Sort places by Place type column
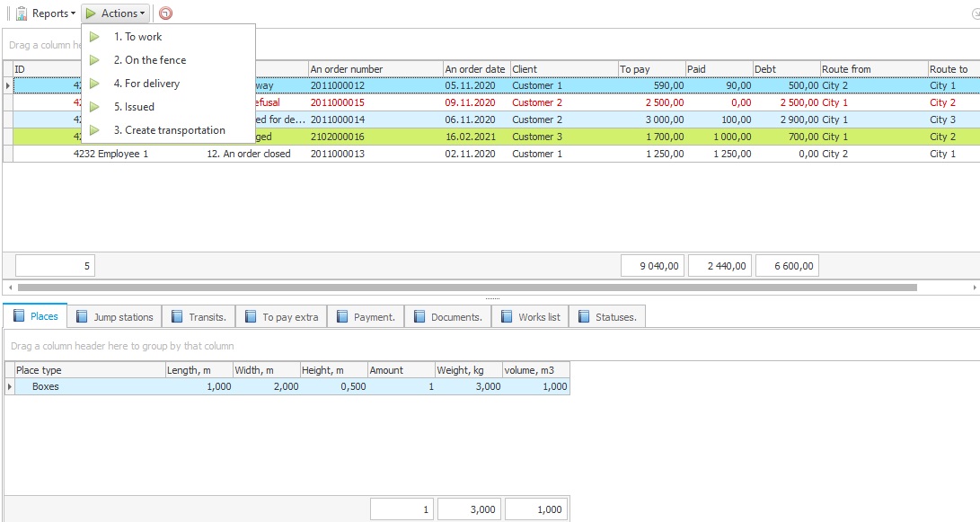This screenshot has height=522, width=980. (x=90, y=370)
